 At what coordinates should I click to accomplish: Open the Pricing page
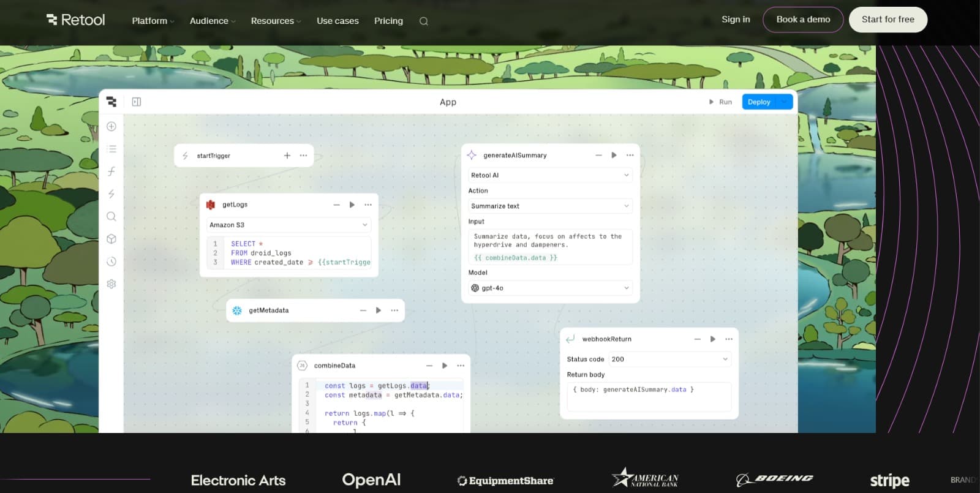tap(388, 21)
